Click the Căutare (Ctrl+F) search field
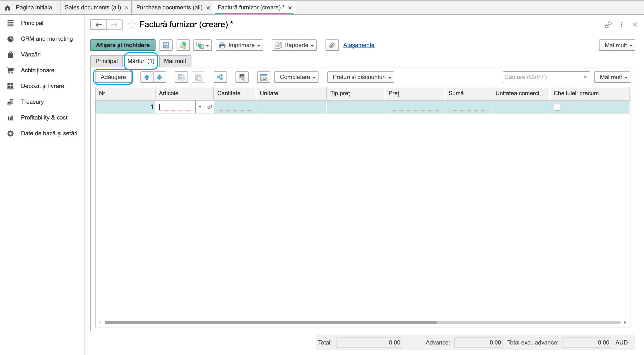 point(541,77)
